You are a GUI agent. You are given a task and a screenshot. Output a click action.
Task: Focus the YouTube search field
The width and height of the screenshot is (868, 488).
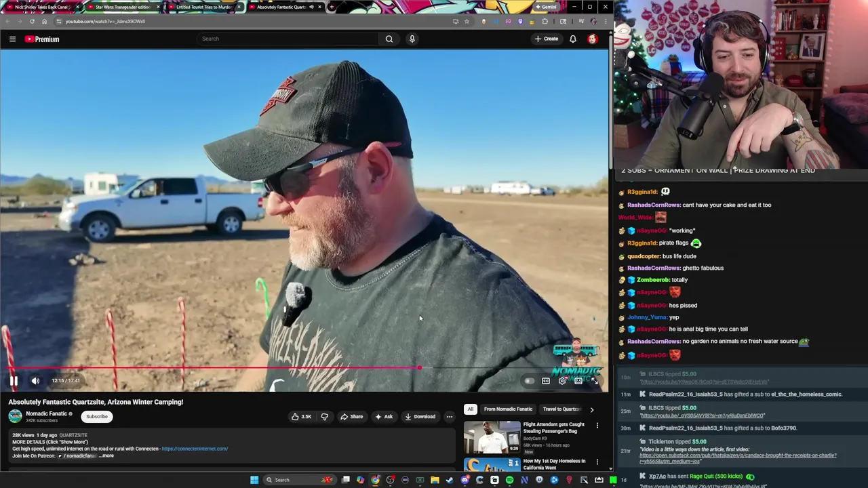(x=288, y=39)
